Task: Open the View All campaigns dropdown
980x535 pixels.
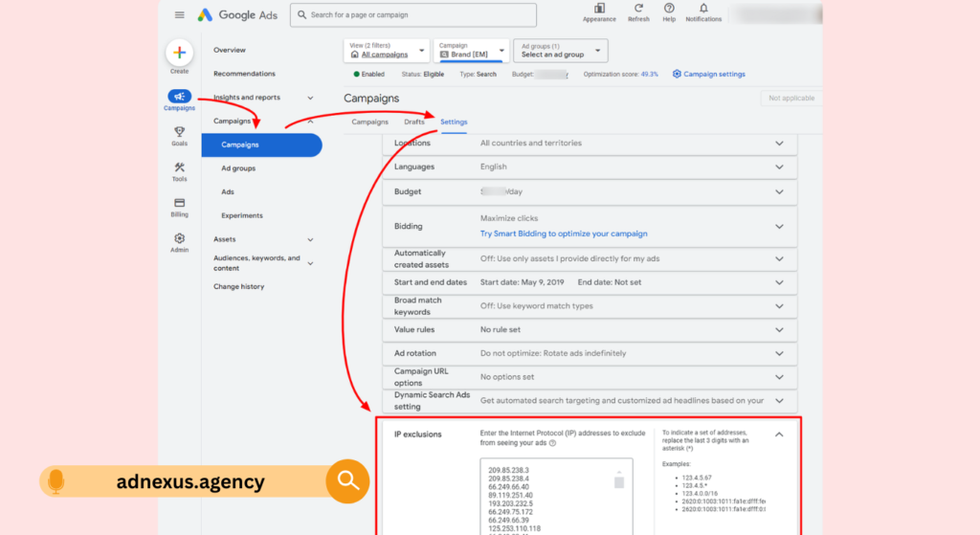Action: (387, 51)
